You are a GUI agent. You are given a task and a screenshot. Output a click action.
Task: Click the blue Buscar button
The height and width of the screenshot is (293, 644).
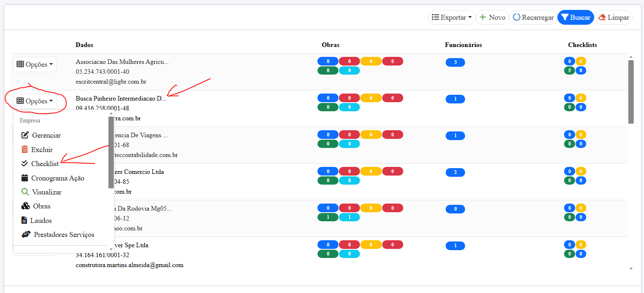576,17
